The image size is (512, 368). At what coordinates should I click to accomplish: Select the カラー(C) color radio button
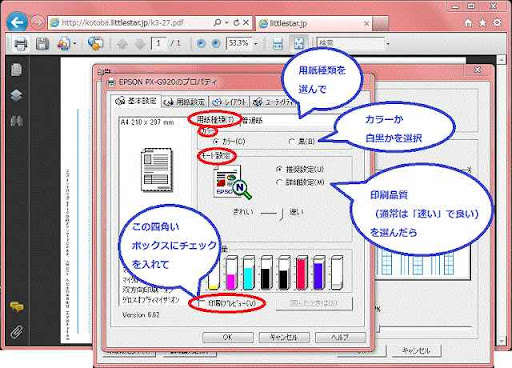click(215, 141)
